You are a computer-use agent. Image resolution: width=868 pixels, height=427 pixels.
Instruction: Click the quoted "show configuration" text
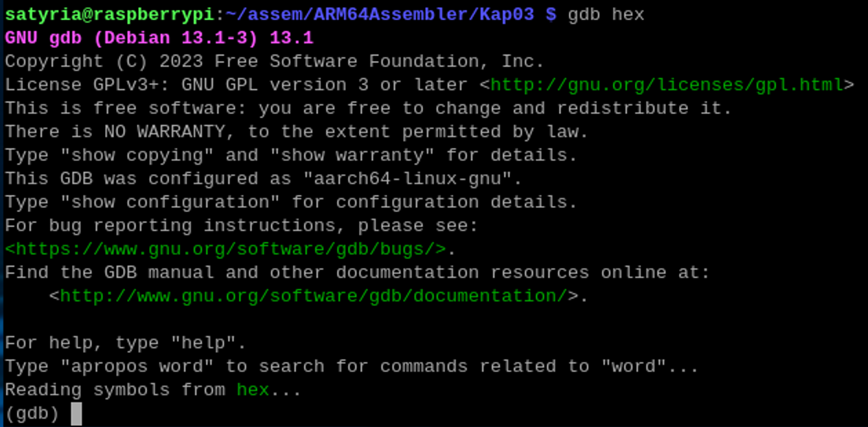click(x=170, y=202)
